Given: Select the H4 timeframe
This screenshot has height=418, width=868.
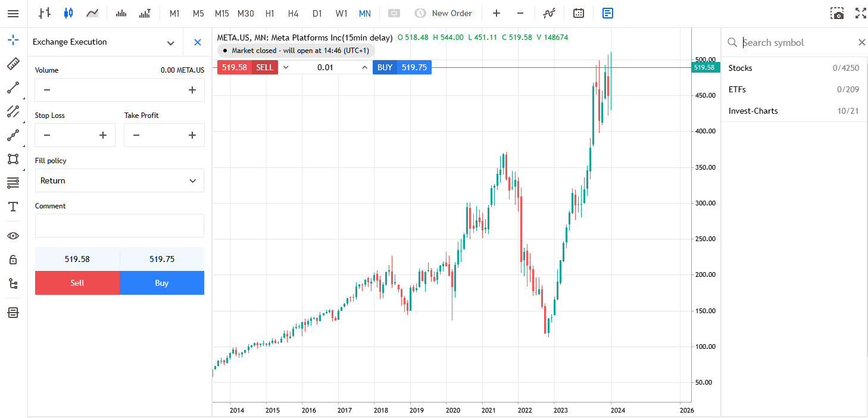Looking at the screenshot, I should [293, 13].
